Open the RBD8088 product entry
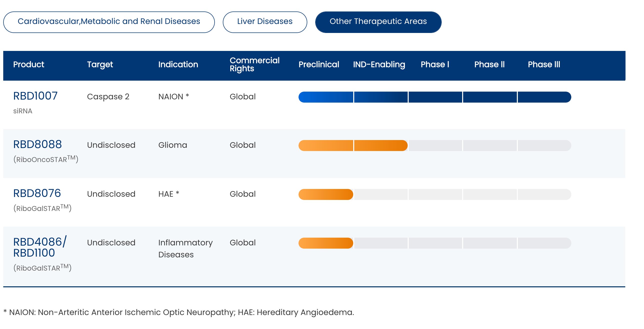This screenshot has height=329, width=644. click(x=37, y=144)
